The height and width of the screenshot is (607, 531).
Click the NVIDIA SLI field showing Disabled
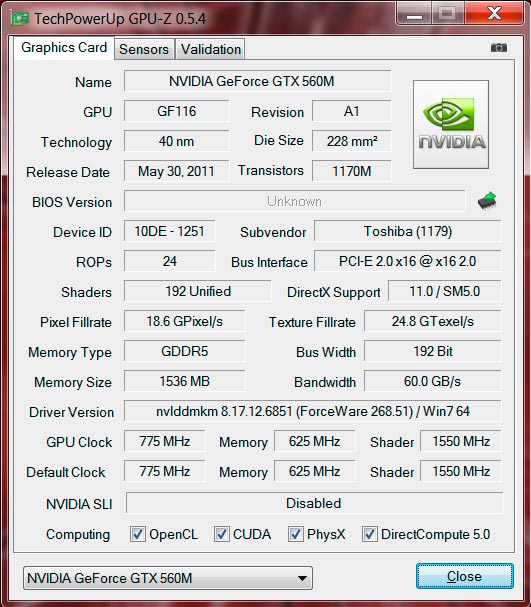coord(314,503)
